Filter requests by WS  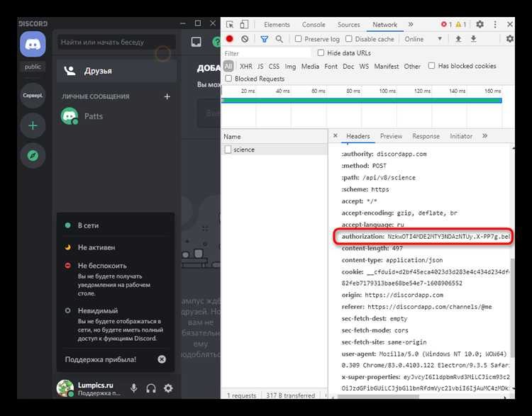[364, 67]
